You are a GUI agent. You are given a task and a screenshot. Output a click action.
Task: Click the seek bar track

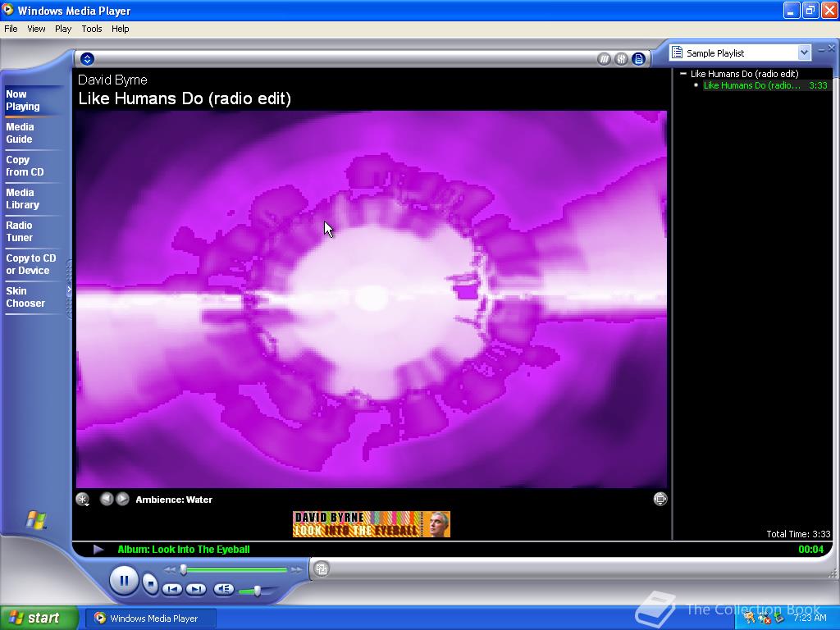(234, 570)
